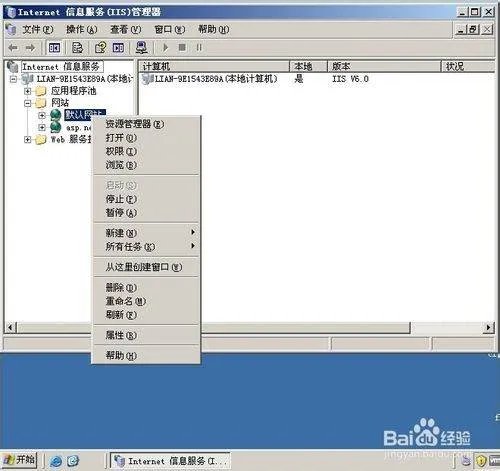The height and width of the screenshot is (471, 500).
Task: Click the connect to computer toolbar icon
Action: pos(141,48)
